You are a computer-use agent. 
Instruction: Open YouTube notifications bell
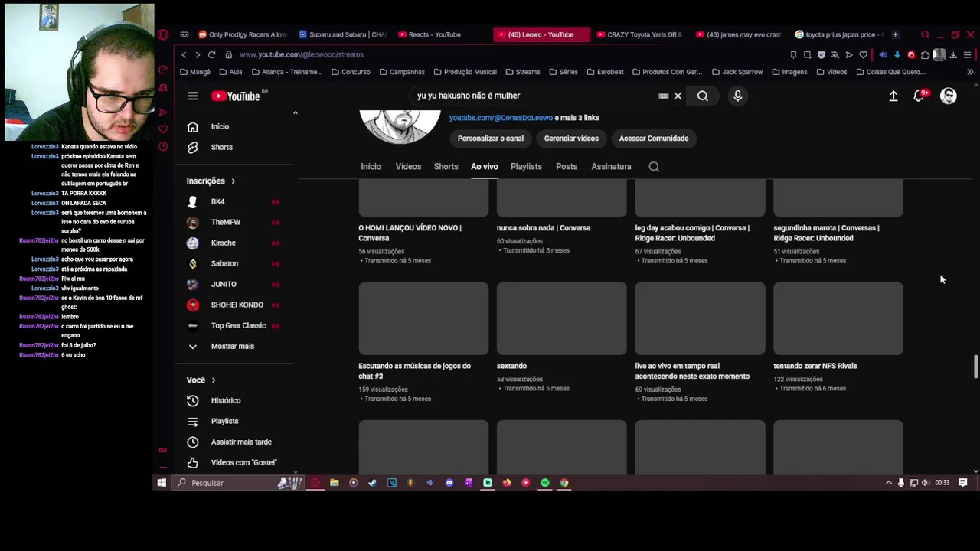(919, 96)
